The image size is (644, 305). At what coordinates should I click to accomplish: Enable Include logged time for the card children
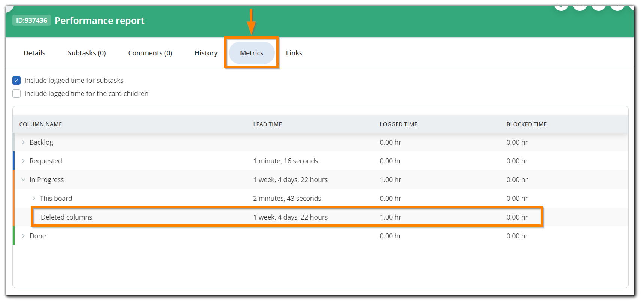[16, 93]
